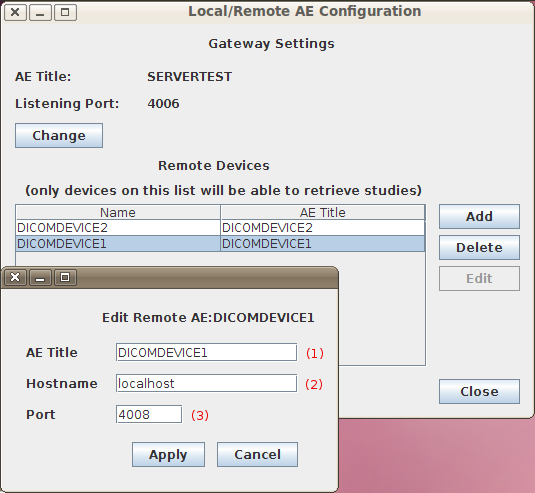The image size is (535, 493).
Task: Cancel the Edit Remote AE dialog
Action: pyautogui.click(x=257, y=454)
